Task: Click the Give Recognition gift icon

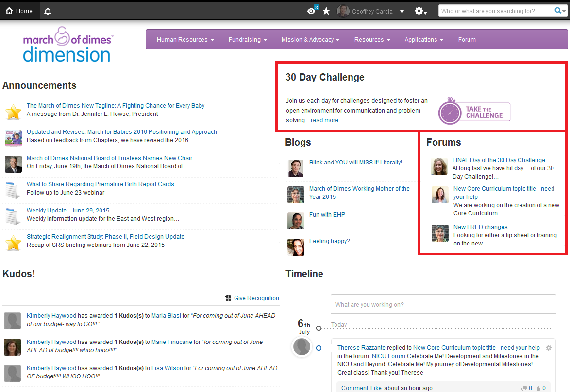Action: 228,298
